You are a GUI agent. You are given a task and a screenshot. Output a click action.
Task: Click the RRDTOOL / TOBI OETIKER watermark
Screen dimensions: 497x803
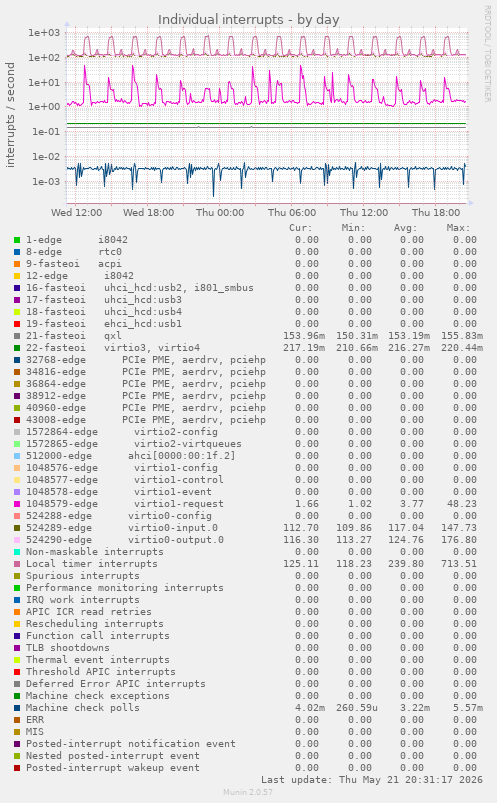pyautogui.click(x=487, y=53)
